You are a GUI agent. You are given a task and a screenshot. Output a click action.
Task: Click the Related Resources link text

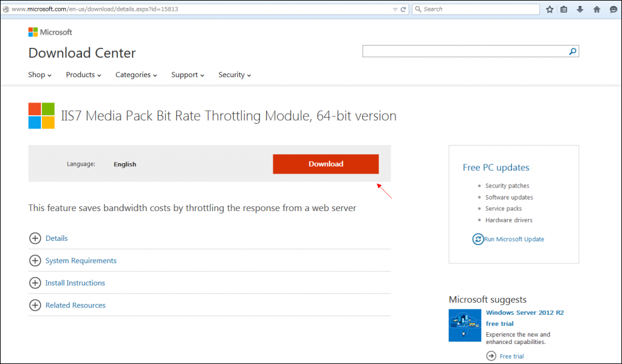[x=75, y=305]
